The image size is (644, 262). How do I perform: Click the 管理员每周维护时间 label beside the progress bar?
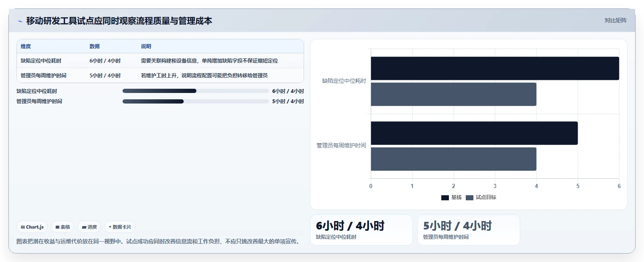[x=39, y=101]
